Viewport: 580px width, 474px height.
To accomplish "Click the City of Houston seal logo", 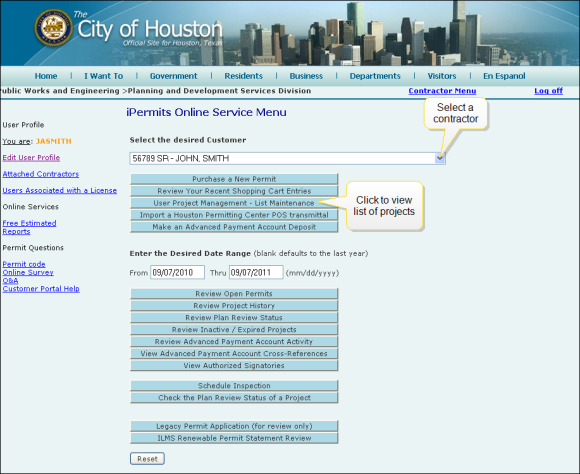I will pos(54,28).
